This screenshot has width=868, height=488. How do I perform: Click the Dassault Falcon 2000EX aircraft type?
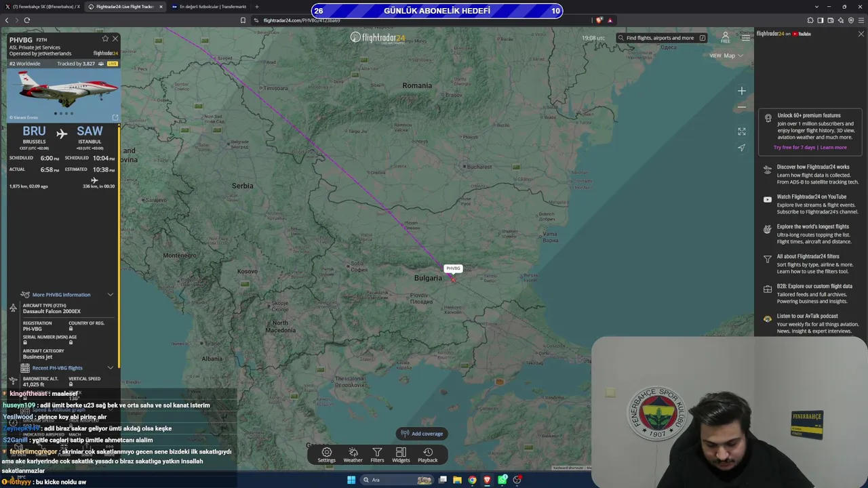click(x=52, y=311)
